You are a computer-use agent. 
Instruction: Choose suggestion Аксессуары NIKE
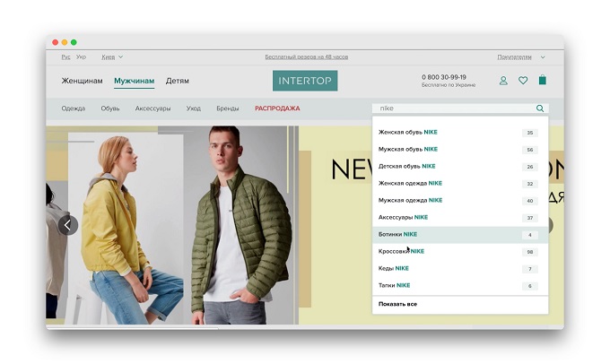coord(460,218)
